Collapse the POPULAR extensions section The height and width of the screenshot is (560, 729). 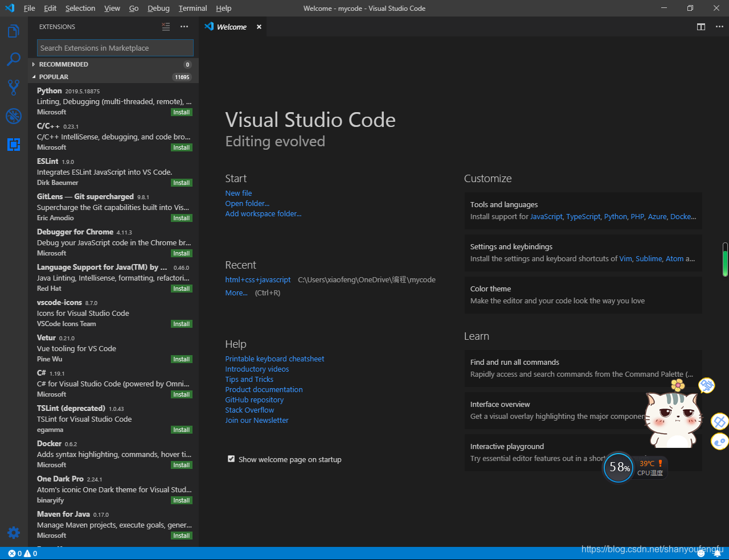(113, 77)
